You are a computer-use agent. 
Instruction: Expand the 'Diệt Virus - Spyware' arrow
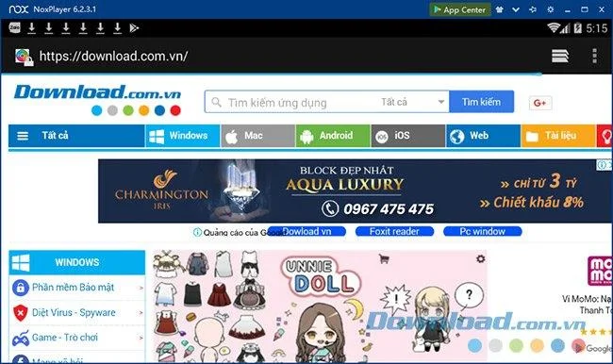[x=141, y=313]
